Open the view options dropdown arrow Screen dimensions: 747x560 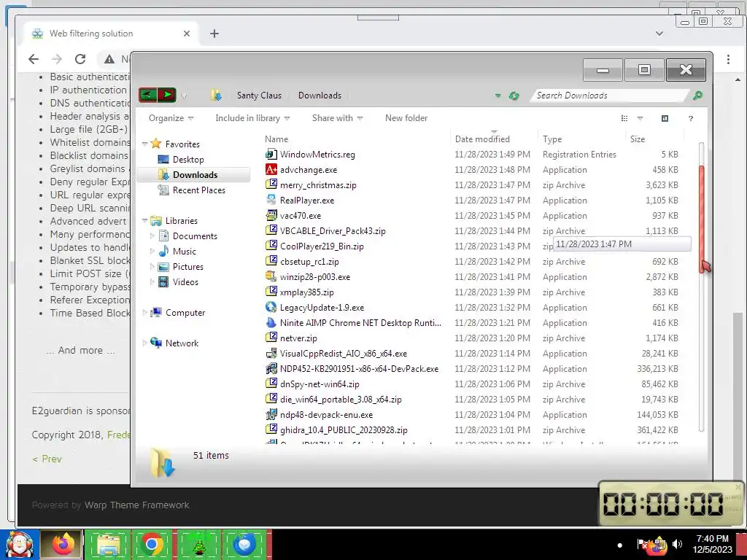(640, 119)
